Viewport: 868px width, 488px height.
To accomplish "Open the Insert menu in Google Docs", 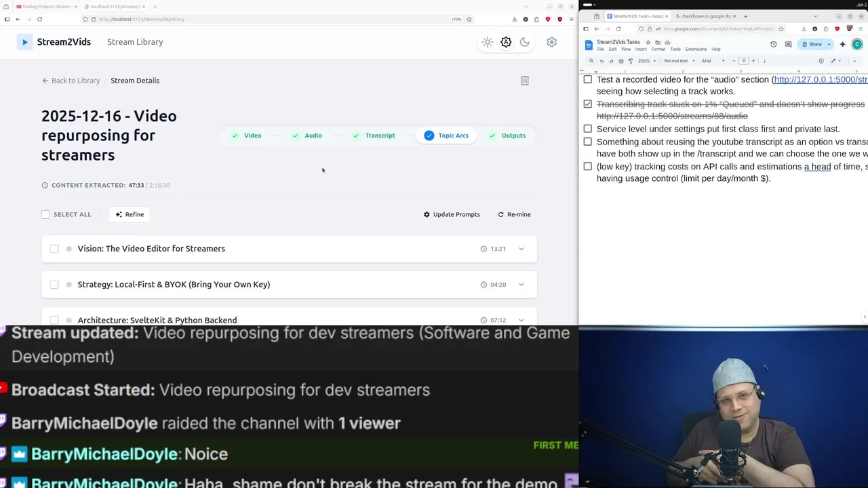I will pos(641,49).
